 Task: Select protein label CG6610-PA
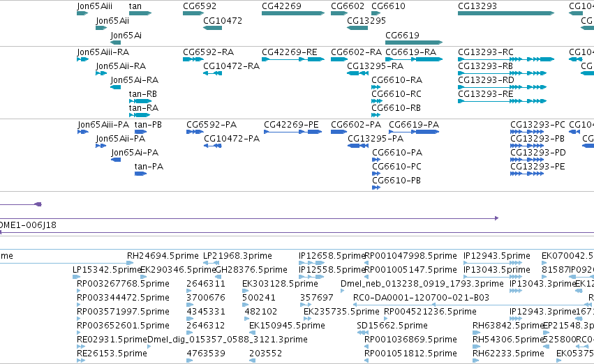397,153
